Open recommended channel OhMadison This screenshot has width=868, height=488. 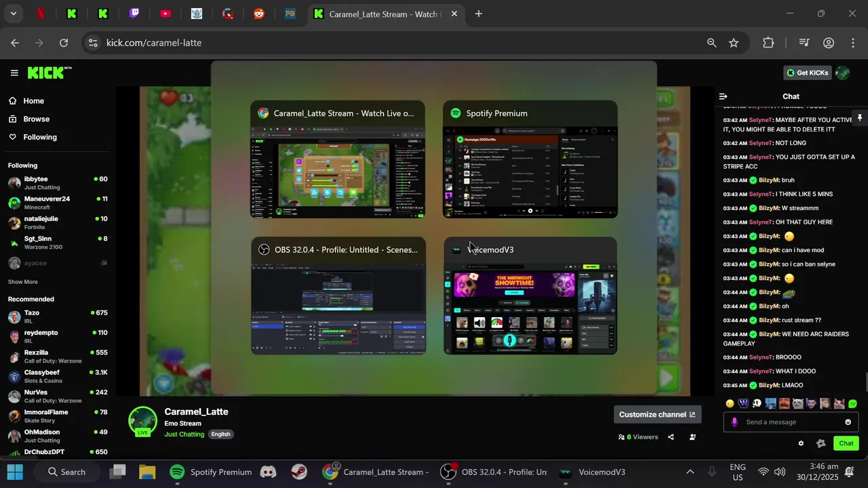click(58, 436)
